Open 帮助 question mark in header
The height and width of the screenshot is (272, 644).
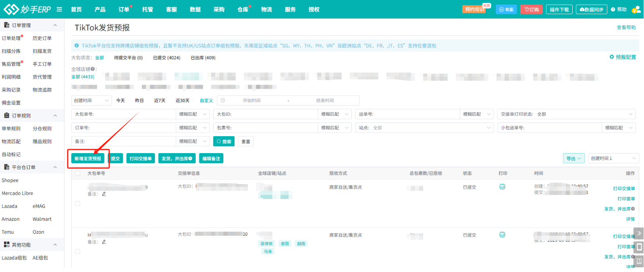coord(619,9)
